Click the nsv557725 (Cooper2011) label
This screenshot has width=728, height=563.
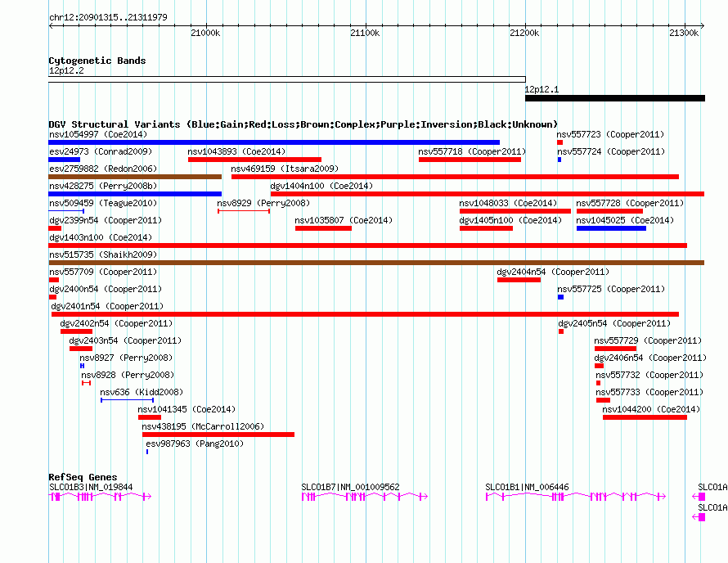(x=611, y=289)
